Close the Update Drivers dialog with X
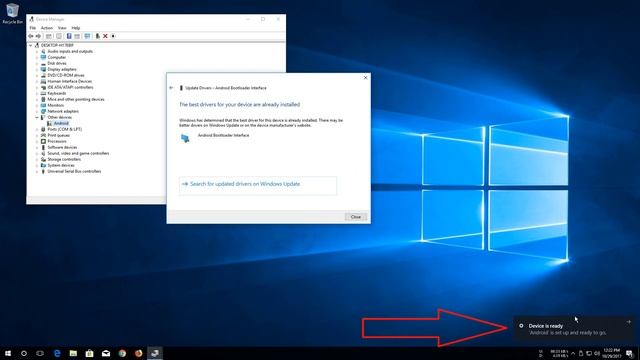This screenshot has width=640, height=360. 365,78
